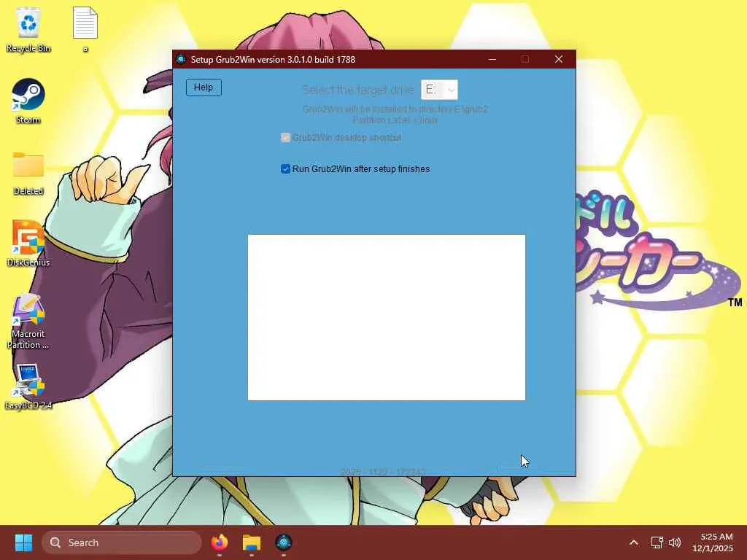This screenshot has height=560, width=747.
Task: Toggle the Grub2Win desktop shortcut checkbox
Action: coord(285,138)
